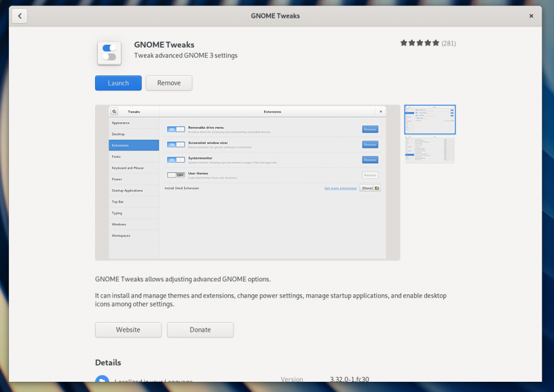Follow the Get more extensions link
Screen dimensions: 554x392
[x=339, y=188]
